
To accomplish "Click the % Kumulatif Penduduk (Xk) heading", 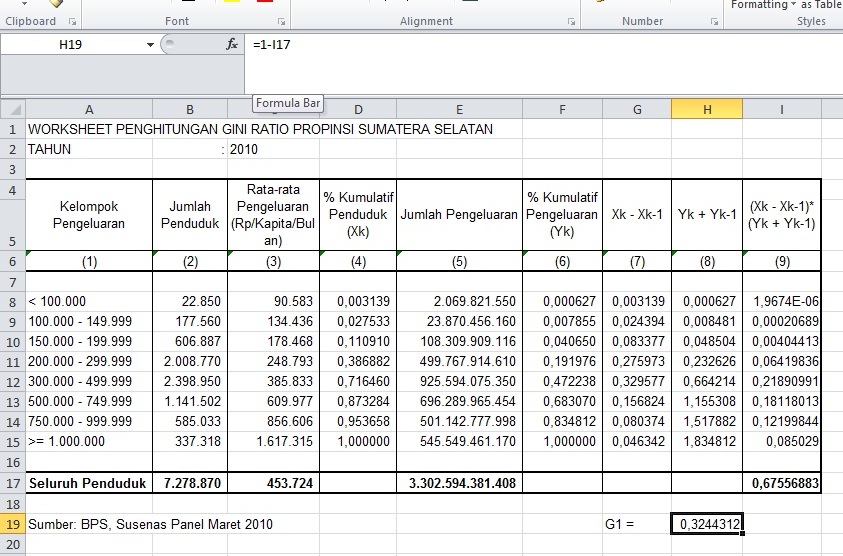I will 358,215.
